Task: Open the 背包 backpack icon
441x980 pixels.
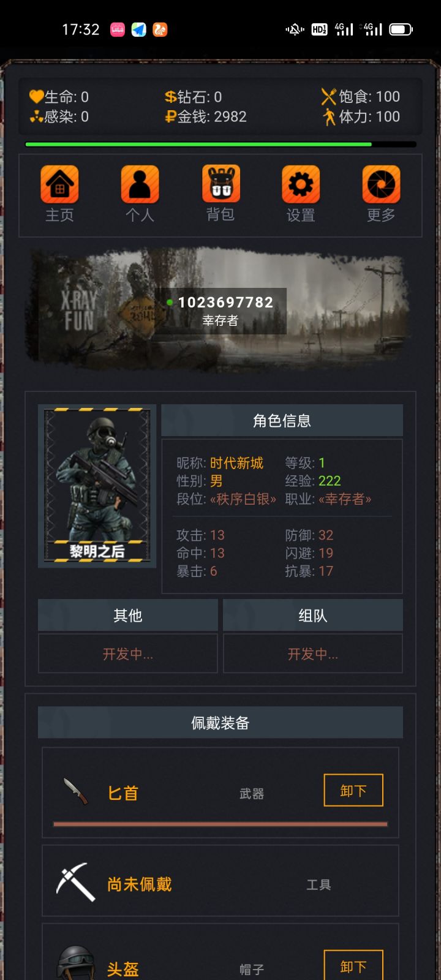Action: point(221,184)
